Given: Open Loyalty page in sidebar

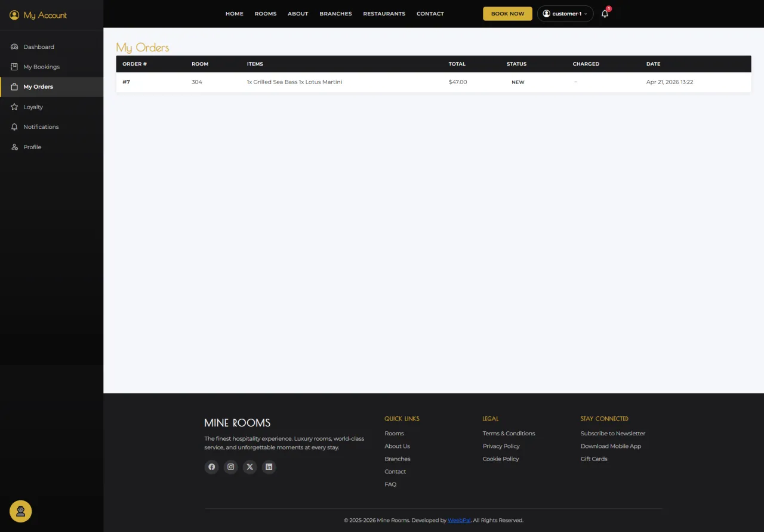Looking at the screenshot, I should tap(51, 107).
